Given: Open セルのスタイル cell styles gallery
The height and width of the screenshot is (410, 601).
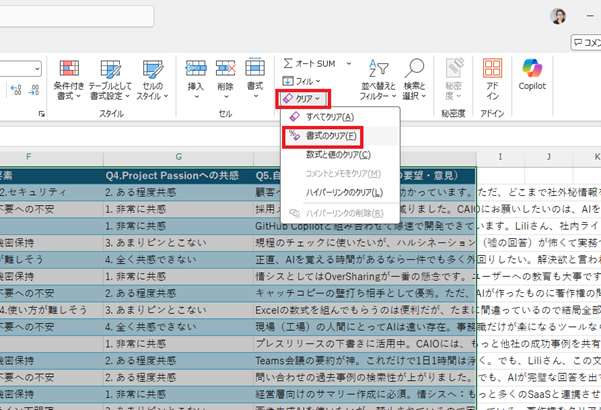Looking at the screenshot, I should [x=151, y=75].
